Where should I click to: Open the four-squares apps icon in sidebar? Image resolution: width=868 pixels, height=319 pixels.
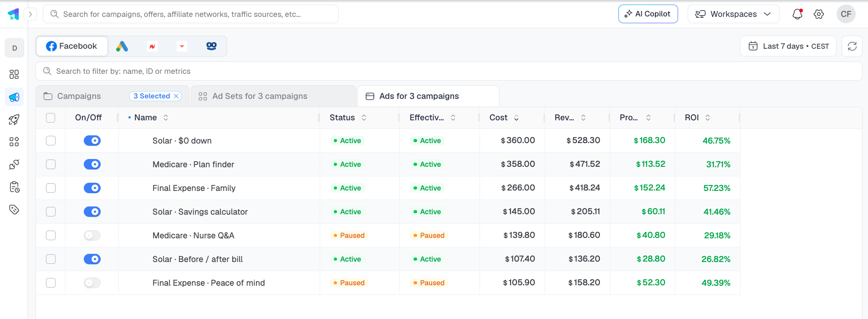(x=14, y=142)
